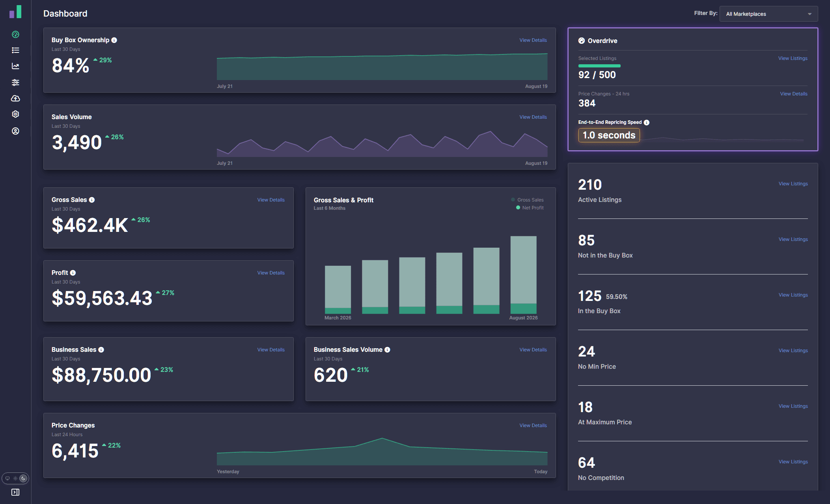Viewport: 830px width, 504px height.
Task: View details for Sales Volume
Action: (x=533, y=117)
